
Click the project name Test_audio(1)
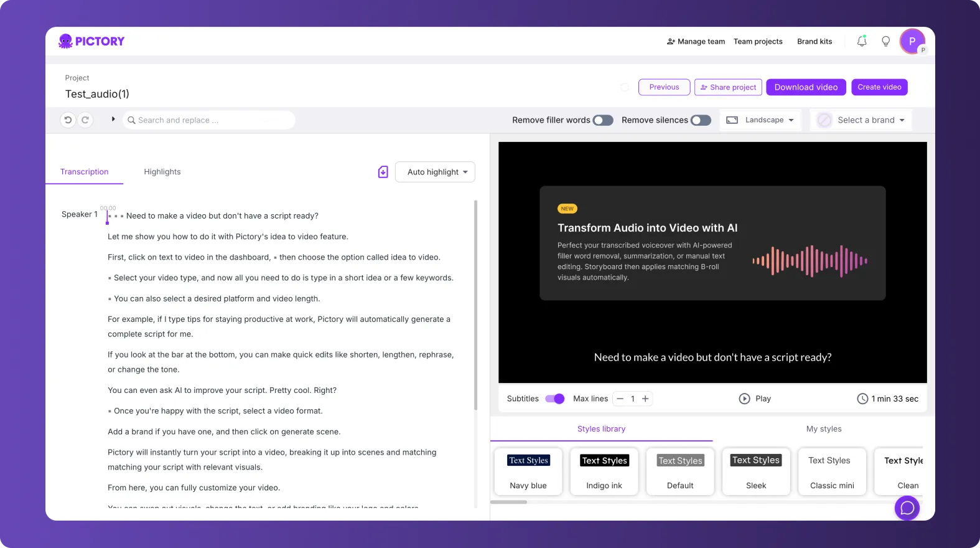pyautogui.click(x=97, y=94)
